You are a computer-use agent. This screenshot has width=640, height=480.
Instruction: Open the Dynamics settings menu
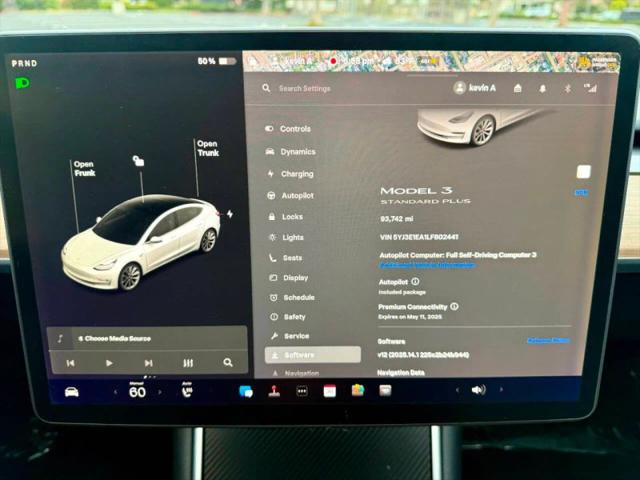291,151
